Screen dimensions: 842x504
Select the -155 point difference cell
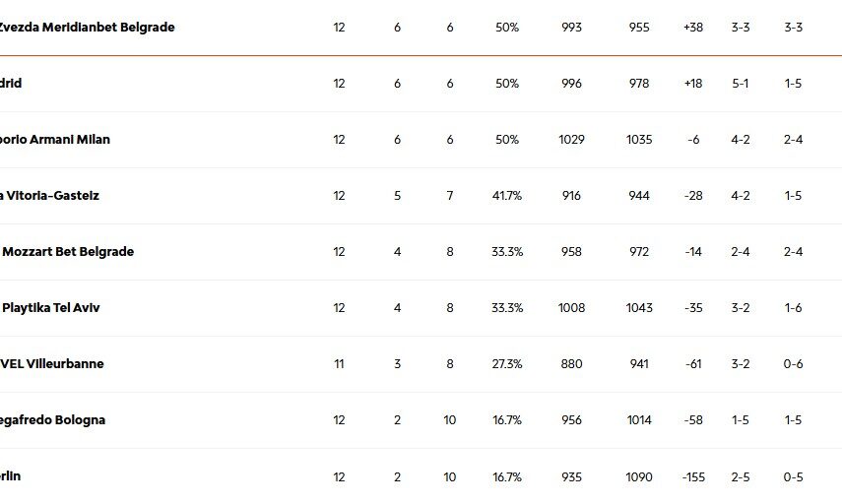(693, 477)
